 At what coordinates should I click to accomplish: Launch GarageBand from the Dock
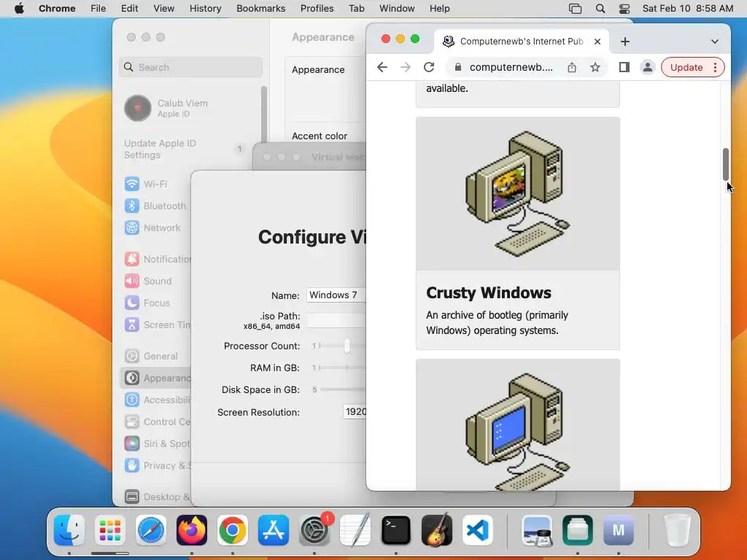point(437,530)
